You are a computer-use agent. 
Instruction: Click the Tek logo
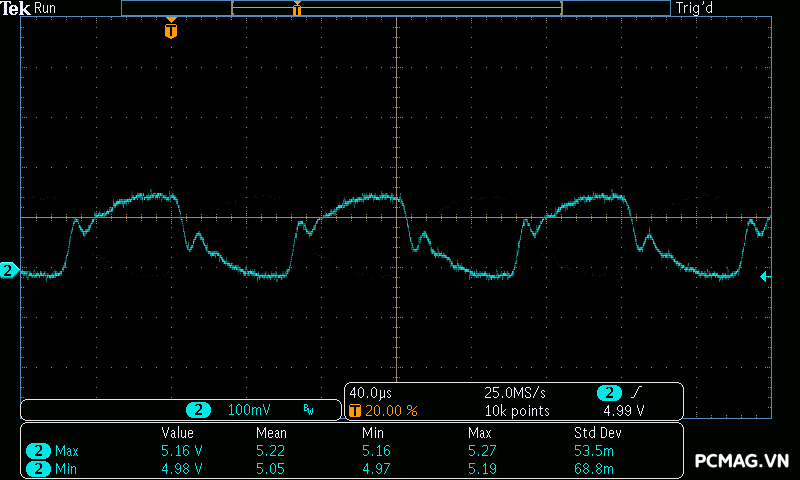point(16,8)
